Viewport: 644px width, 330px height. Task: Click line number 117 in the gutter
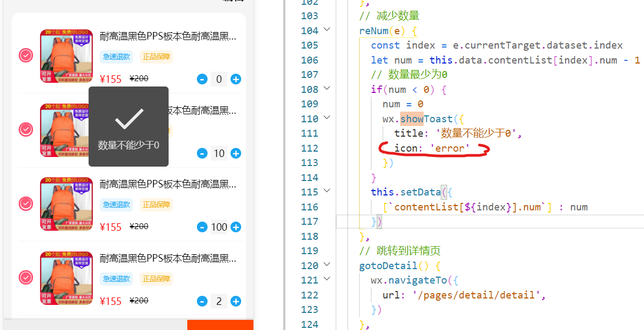309,221
